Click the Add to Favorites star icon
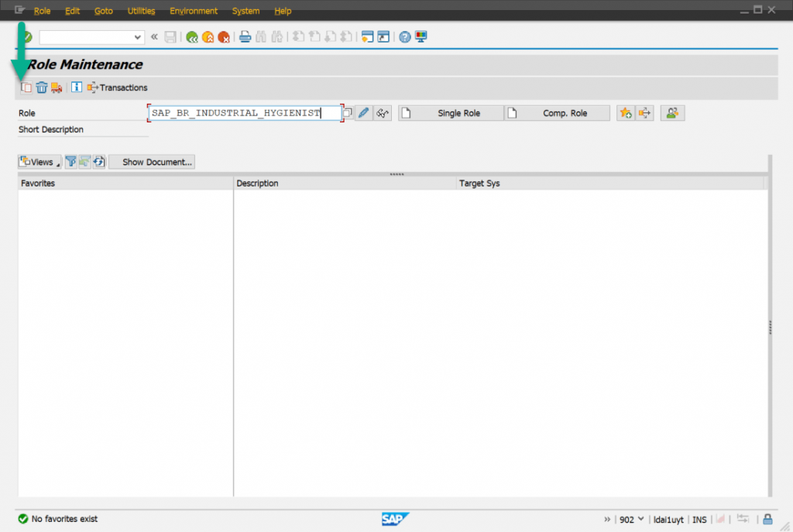The image size is (793, 532). (x=626, y=113)
